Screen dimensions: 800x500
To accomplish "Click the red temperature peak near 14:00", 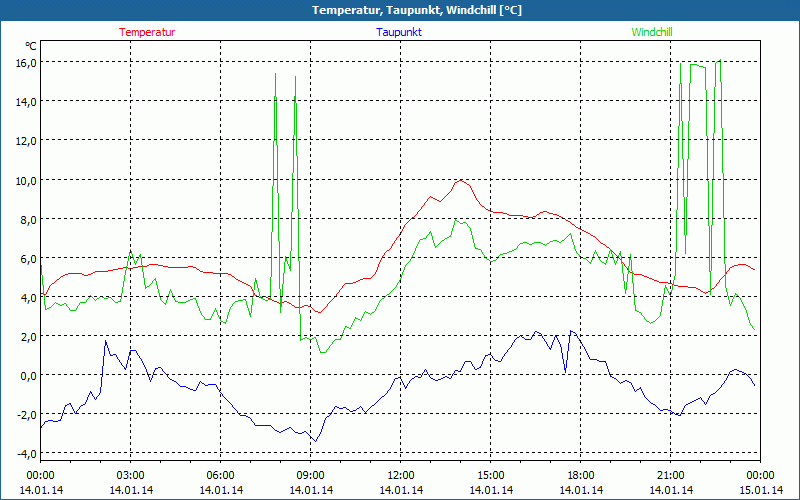I will tap(461, 180).
